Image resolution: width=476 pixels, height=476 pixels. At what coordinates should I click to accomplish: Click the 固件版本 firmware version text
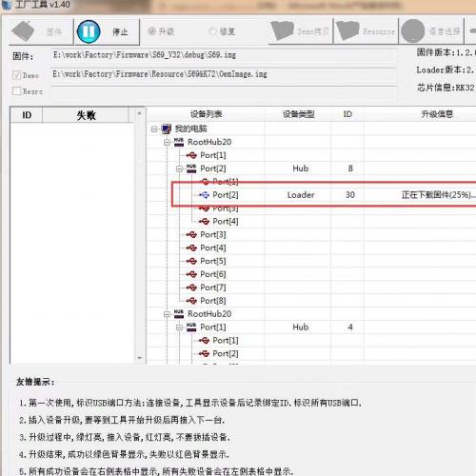(446, 52)
